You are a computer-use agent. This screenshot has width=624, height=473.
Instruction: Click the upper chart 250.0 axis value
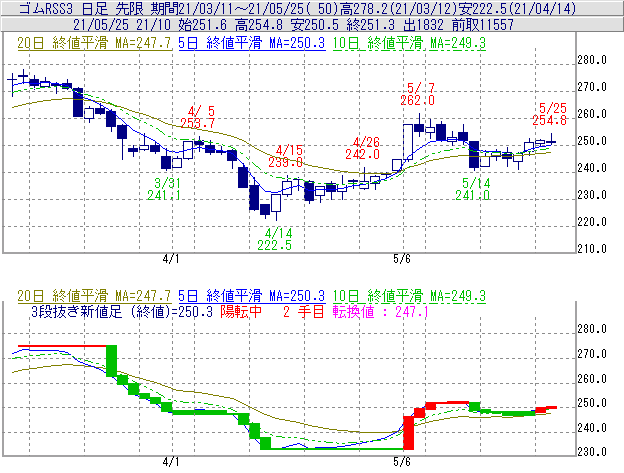592,141
